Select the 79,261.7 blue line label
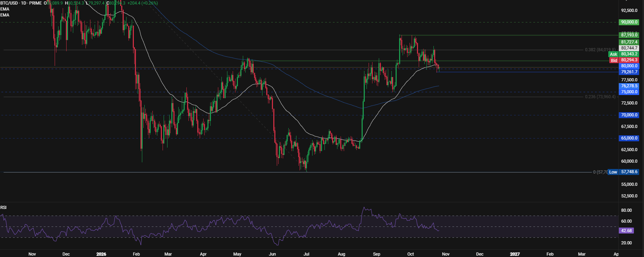Screen dimensions: 644x257 (629, 72)
